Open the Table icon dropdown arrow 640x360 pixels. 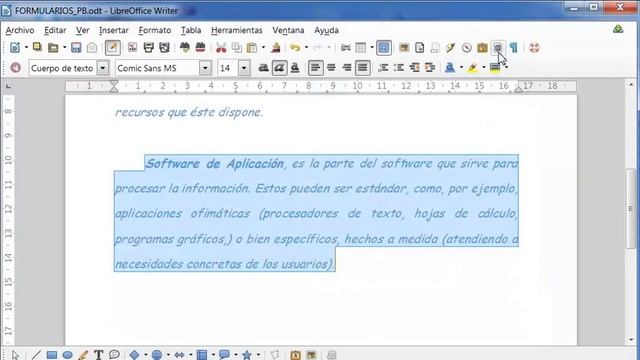[371, 47]
